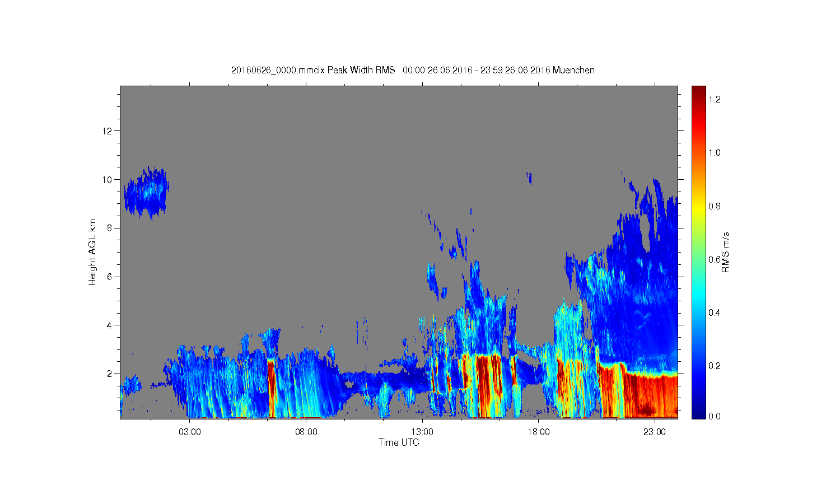Click the height tick label 4
This screenshot has height=504, width=840.
tap(110, 325)
